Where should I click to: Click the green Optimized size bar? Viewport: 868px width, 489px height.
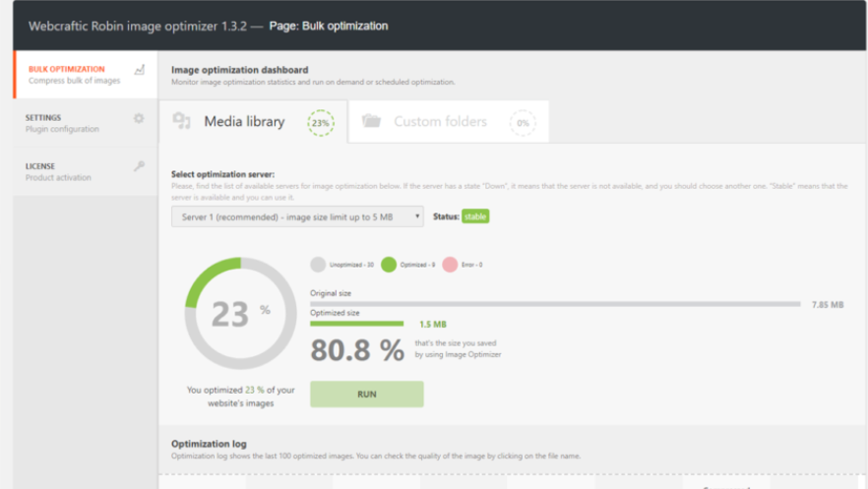[356, 324]
